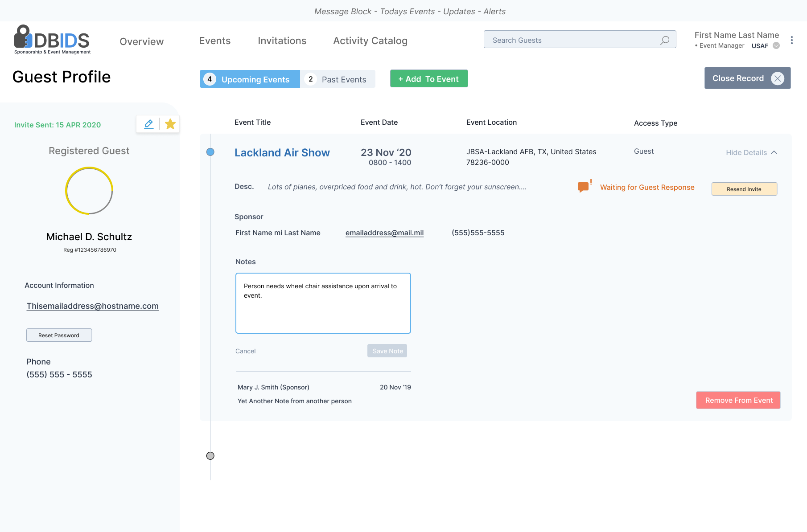Click the DBIDS logo
This screenshot has width=807, height=532.
(x=52, y=40)
